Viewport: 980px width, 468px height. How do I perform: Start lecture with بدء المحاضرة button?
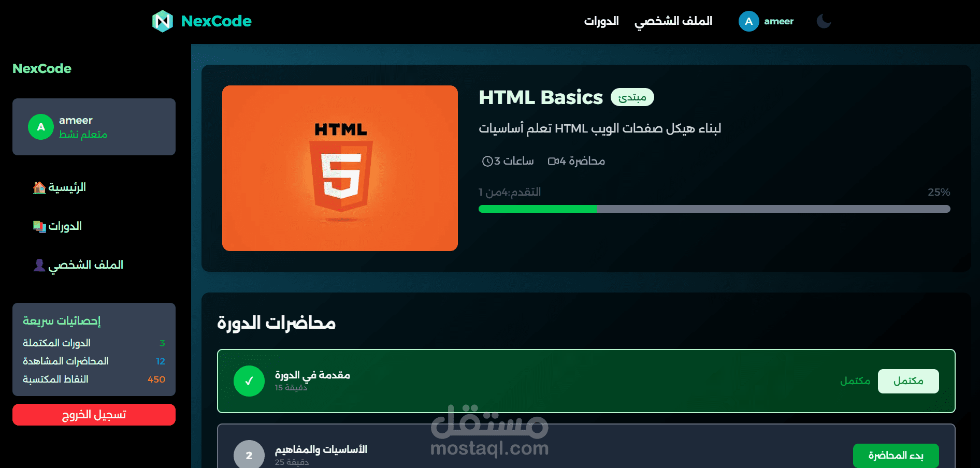[x=896, y=456]
